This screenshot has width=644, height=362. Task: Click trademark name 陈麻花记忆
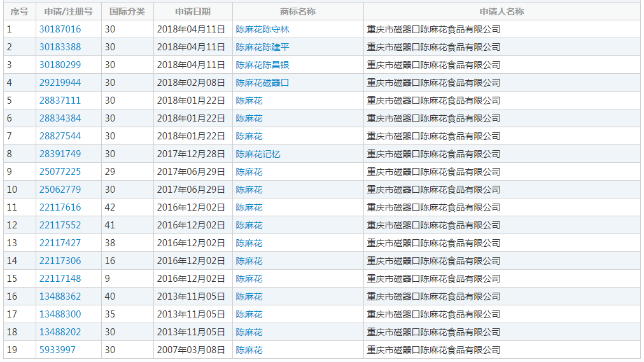(258, 155)
